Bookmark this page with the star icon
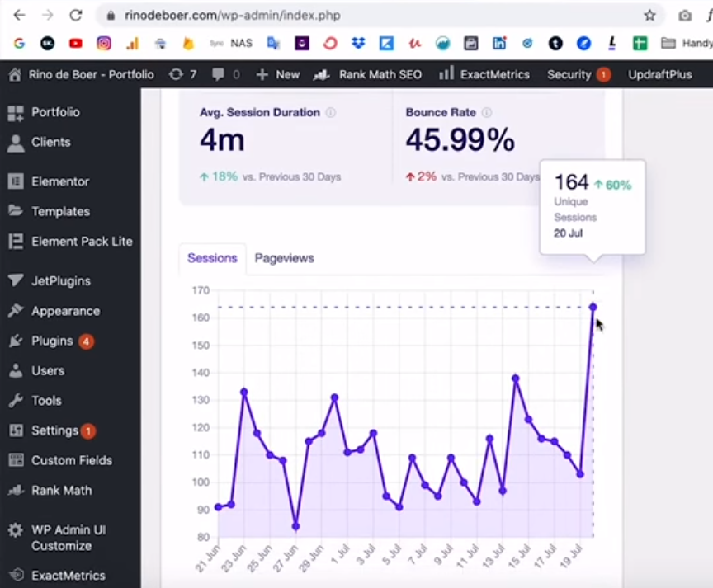Screen dimensions: 713x588 649,16
